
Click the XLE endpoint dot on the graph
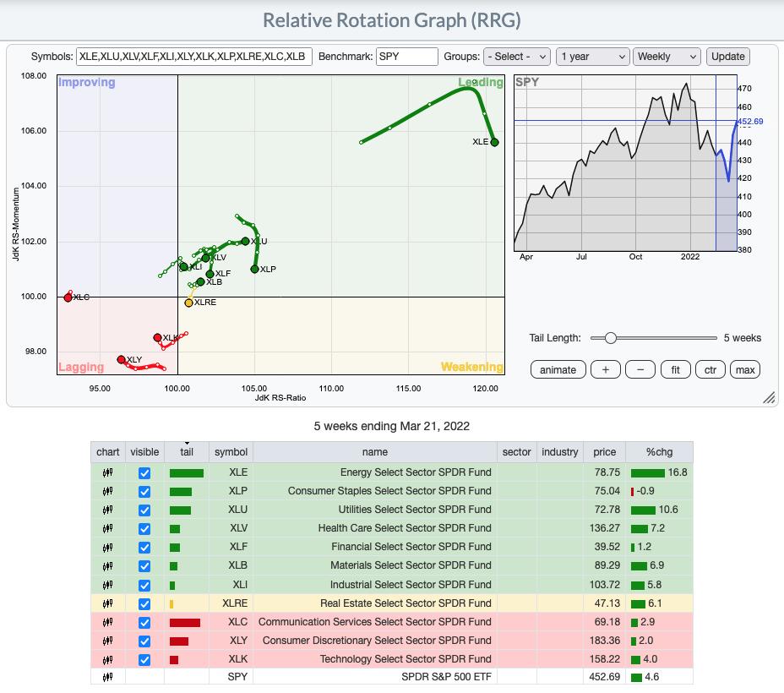[494, 142]
